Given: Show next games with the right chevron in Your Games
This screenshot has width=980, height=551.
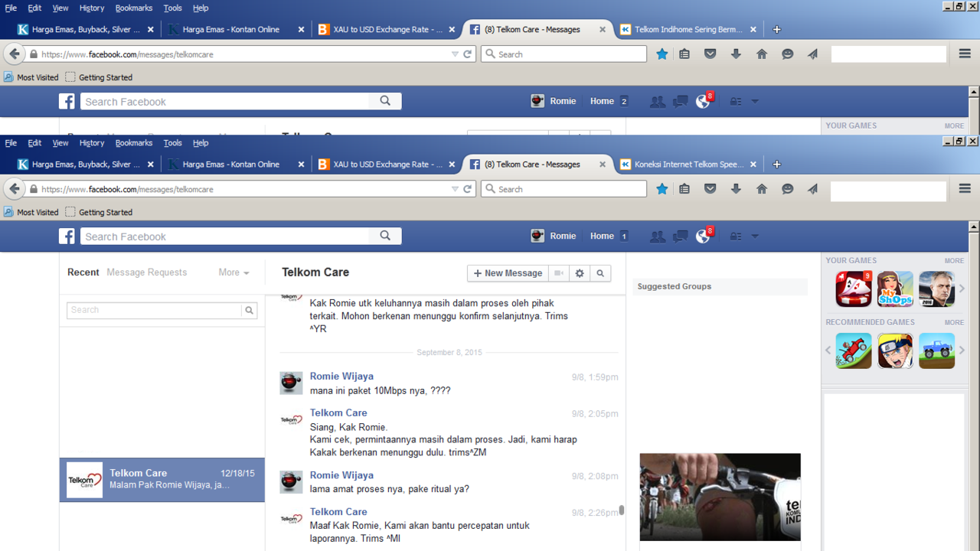Looking at the screenshot, I should [962, 289].
